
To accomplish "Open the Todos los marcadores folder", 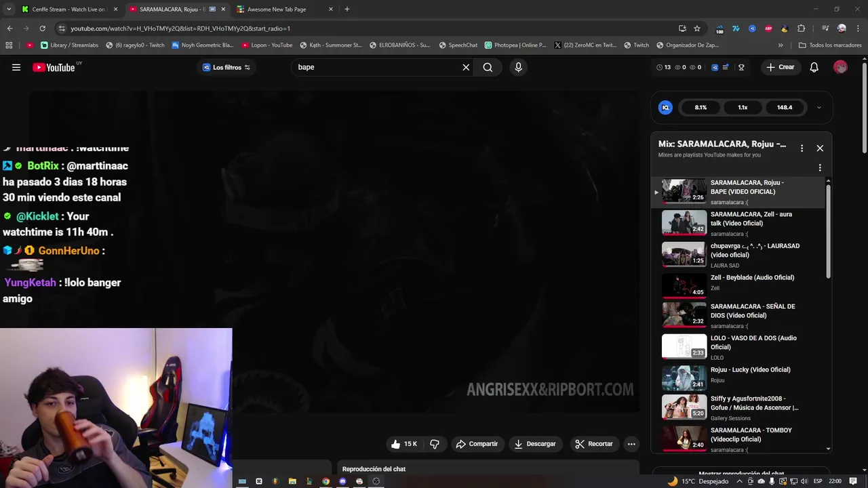I will 830,45.
